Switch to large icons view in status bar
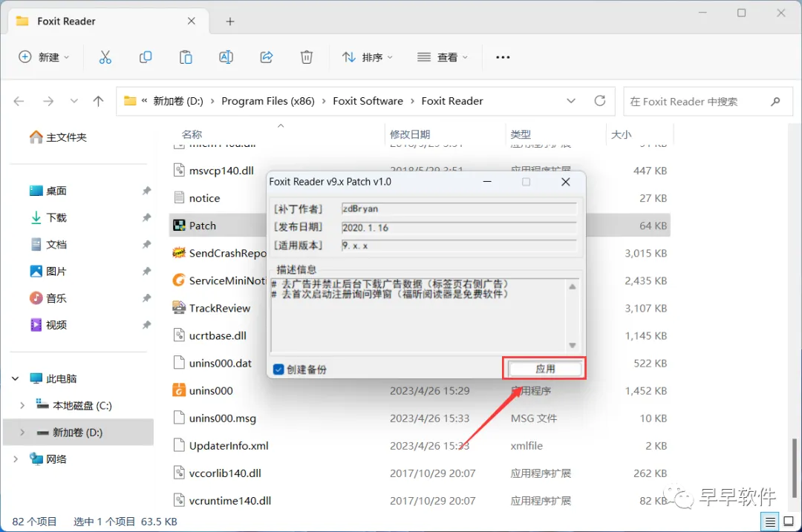Viewport: 802px width, 532px height. click(789, 522)
